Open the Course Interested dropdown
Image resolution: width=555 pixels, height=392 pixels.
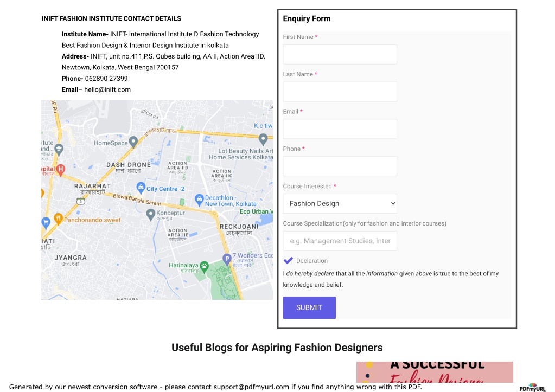[x=340, y=203]
